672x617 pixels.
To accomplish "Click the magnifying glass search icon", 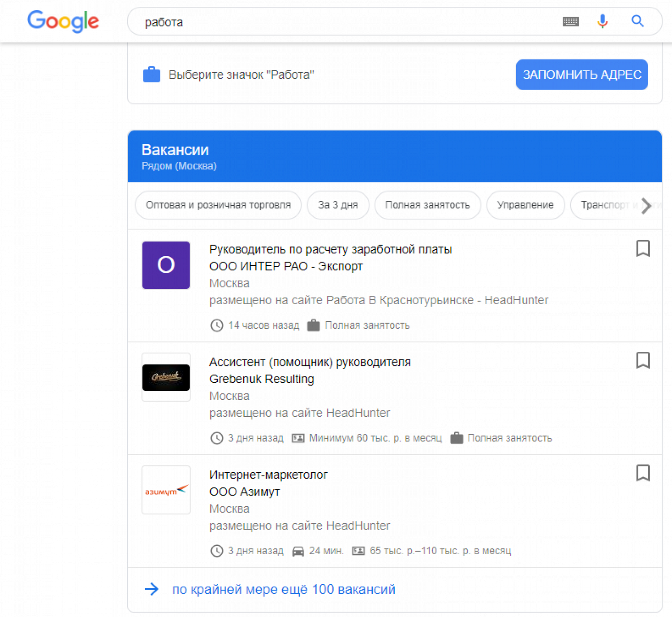I will [x=638, y=21].
